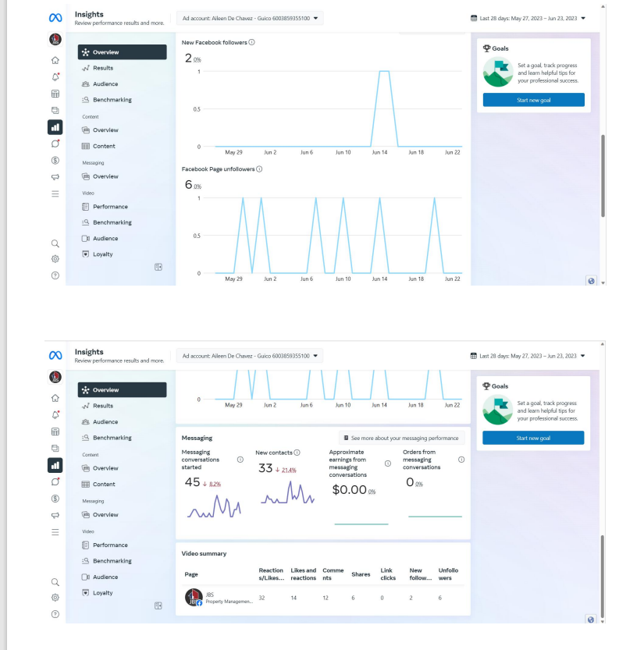Expand the bottom Ad account dropdown
This screenshot has height=650, width=644.
250,356
